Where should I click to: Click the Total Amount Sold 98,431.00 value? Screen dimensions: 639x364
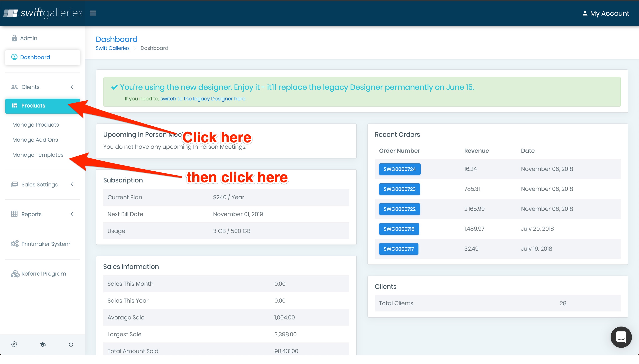pos(286,351)
